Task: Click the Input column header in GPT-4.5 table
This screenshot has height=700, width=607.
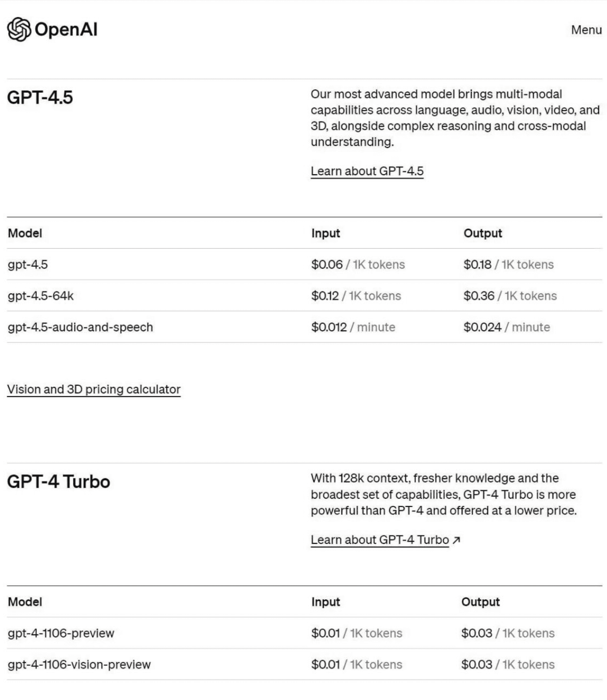Action: [x=325, y=233]
